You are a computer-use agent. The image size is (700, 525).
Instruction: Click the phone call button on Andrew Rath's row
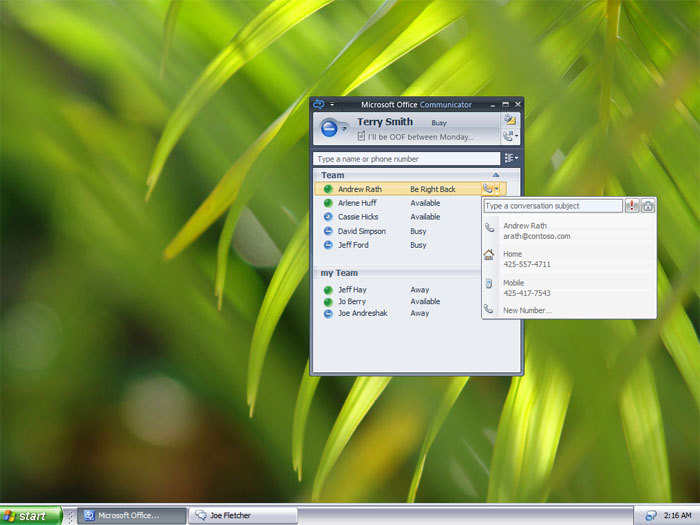point(488,189)
